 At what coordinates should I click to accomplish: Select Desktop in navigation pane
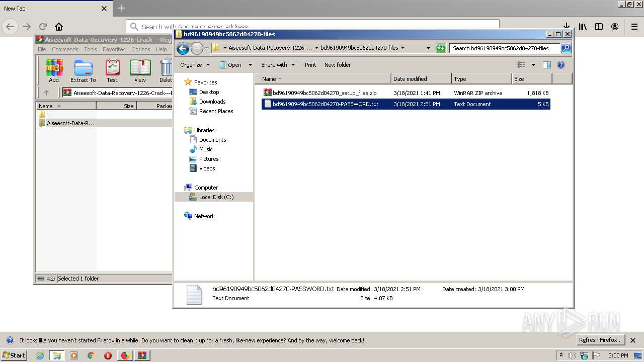pos(209,92)
